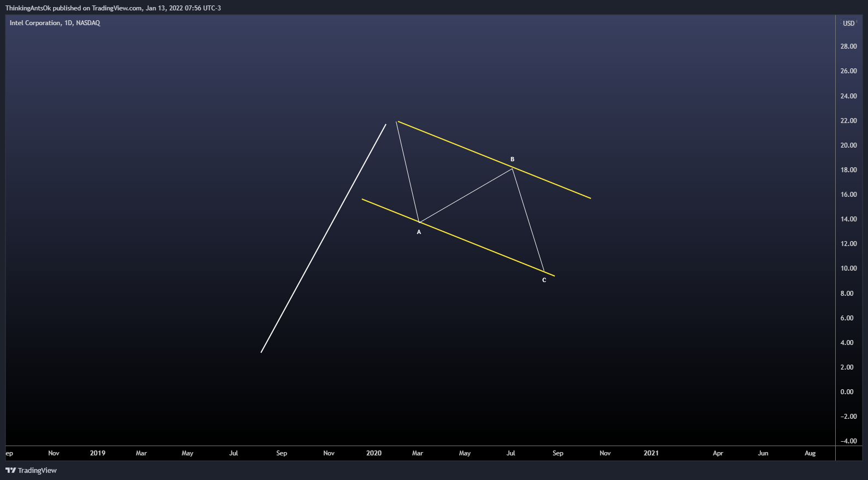Click the 2021 label on time axis

point(651,453)
